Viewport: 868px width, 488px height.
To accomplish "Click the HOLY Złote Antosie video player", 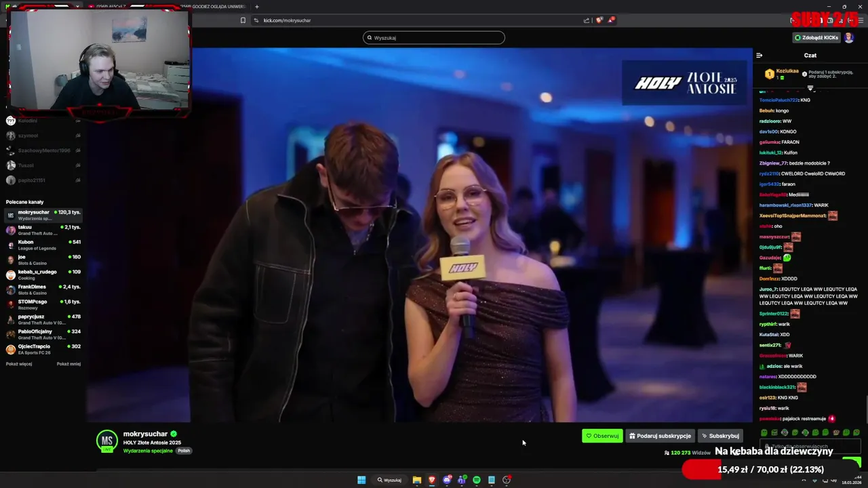I will [x=419, y=235].
